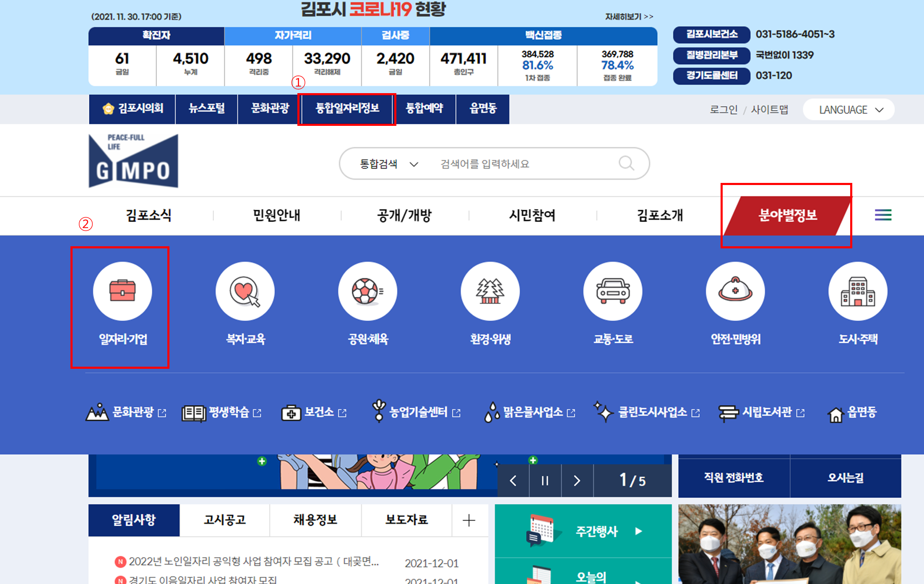
Task: Select the 교통·도로 car icon
Action: (x=613, y=291)
